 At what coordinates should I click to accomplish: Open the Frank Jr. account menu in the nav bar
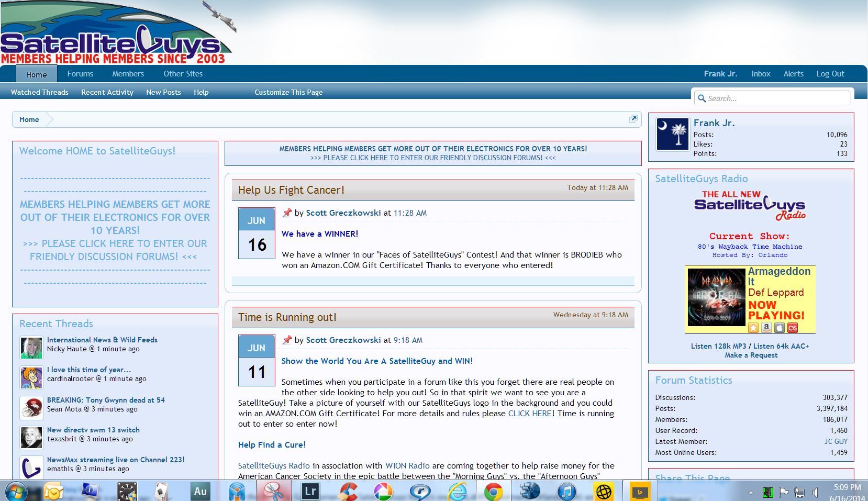[x=720, y=74]
